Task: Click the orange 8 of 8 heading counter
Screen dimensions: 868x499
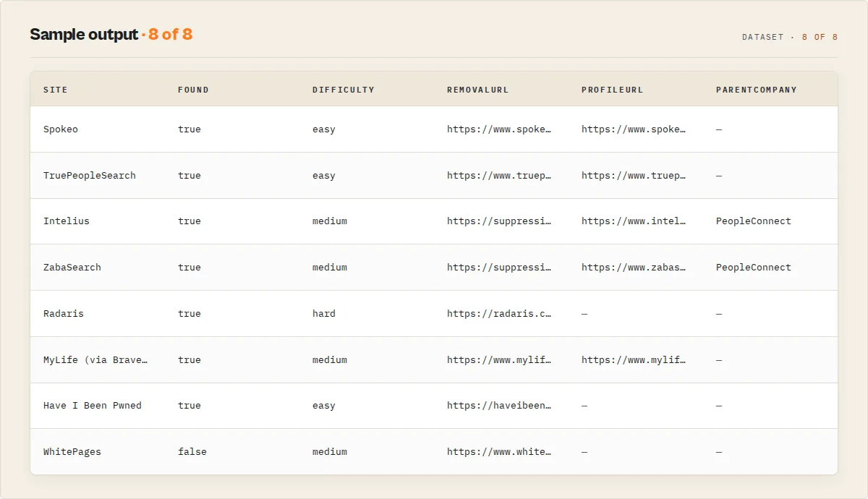Action: (171, 35)
